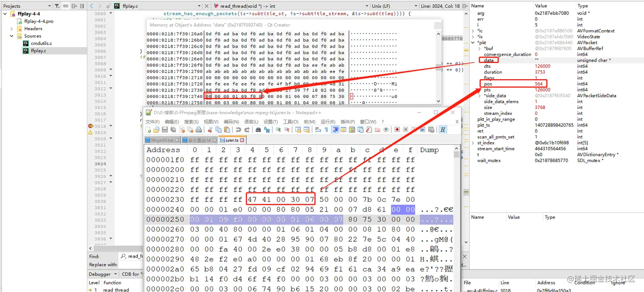Expand the *ic variable in Locals
The image size is (644, 292).
click(x=473, y=31)
